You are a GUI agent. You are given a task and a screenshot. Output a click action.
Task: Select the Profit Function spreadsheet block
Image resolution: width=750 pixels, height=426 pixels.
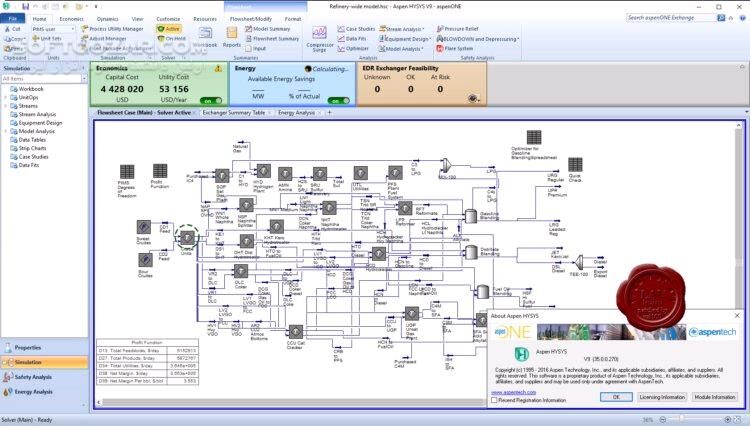(x=160, y=173)
